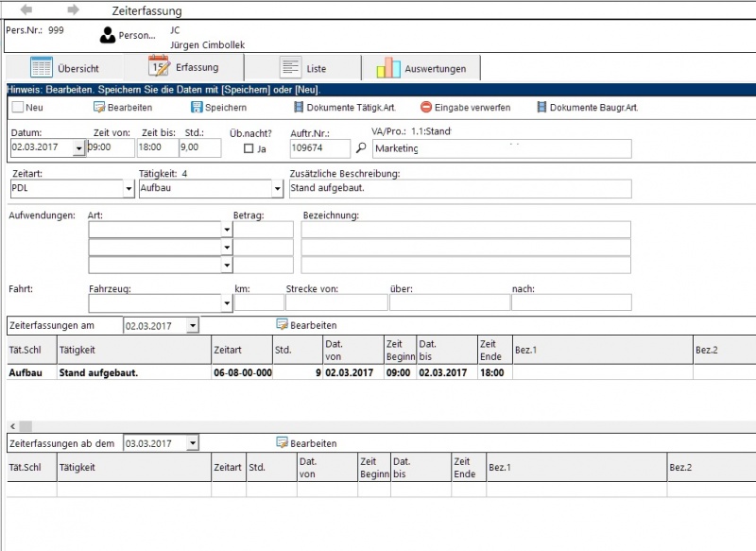Open first Aufwendungen Art dropdown
This screenshot has width=756, height=551.
(227, 230)
